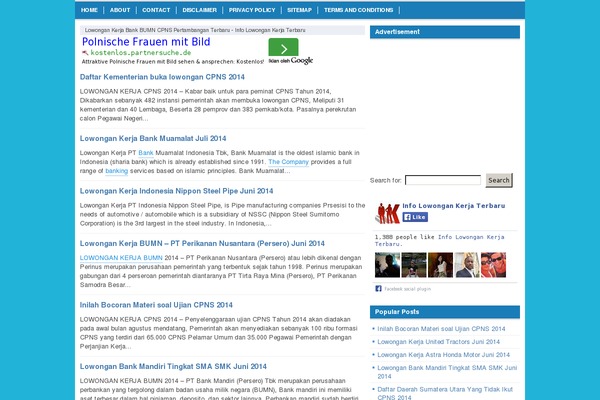
Task: Click the inline 'Bank' keyword link
Action: click(x=146, y=153)
